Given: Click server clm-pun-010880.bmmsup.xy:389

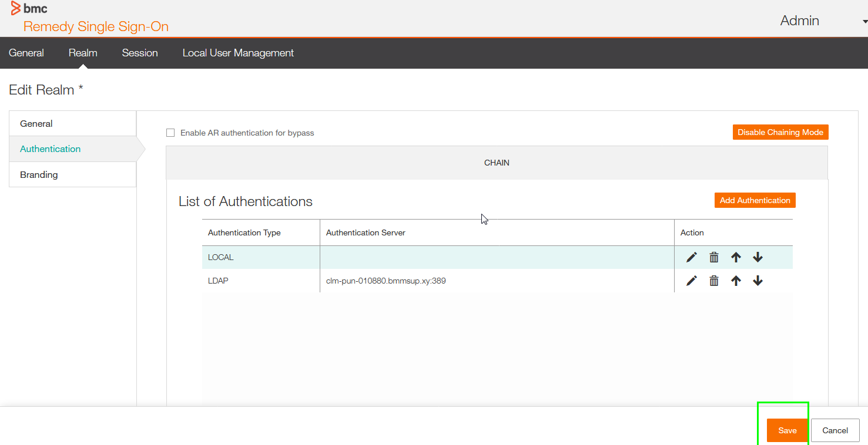Looking at the screenshot, I should click(386, 281).
